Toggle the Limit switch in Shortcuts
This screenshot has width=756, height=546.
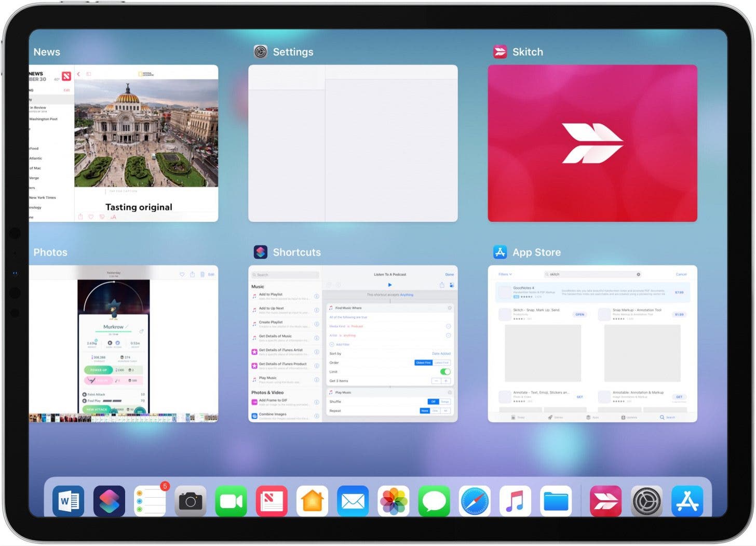click(x=446, y=371)
